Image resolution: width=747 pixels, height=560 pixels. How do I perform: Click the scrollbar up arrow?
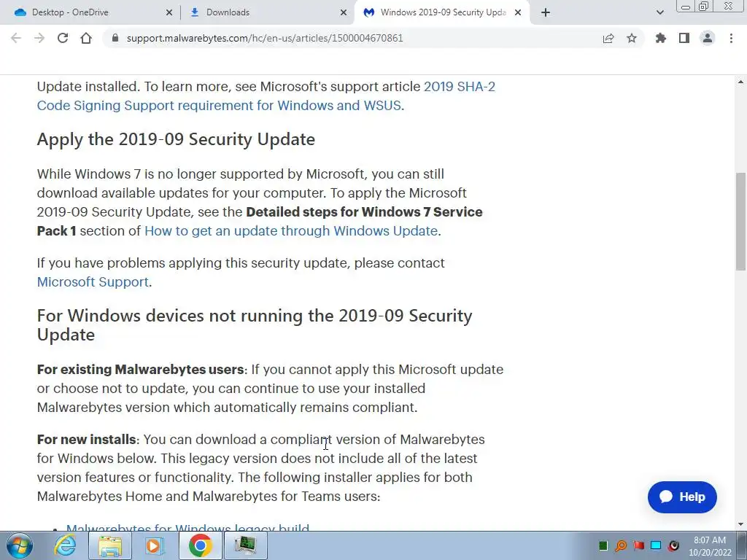click(x=741, y=82)
